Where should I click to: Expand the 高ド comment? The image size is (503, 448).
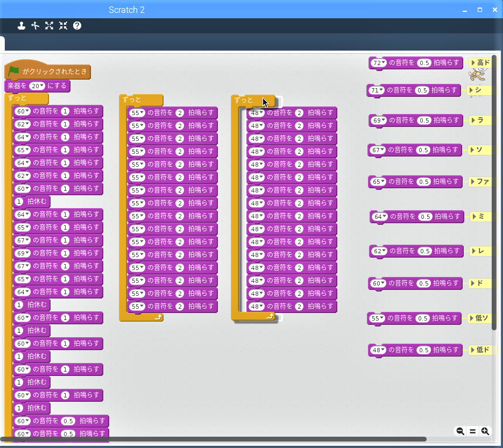click(473, 62)
